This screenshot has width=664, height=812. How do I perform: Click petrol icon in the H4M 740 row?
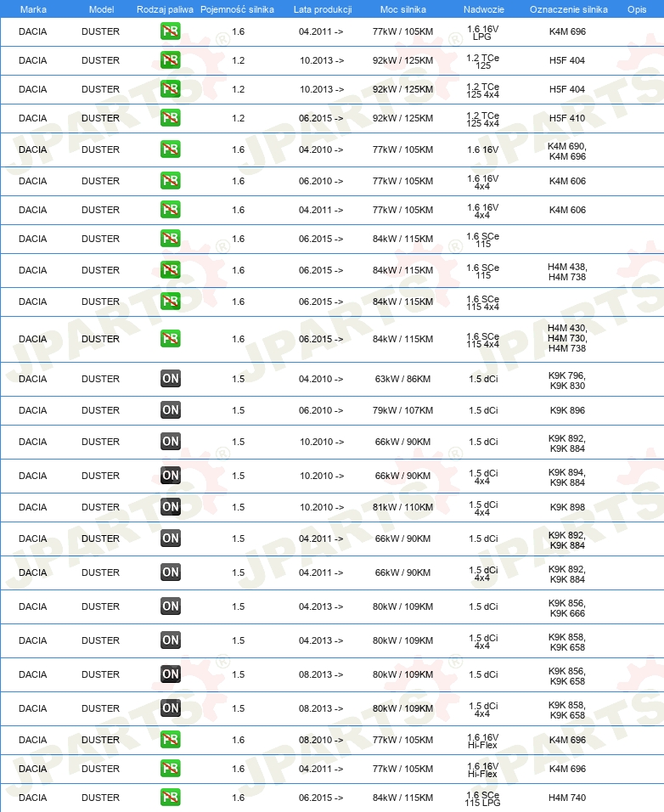[171, 798]
